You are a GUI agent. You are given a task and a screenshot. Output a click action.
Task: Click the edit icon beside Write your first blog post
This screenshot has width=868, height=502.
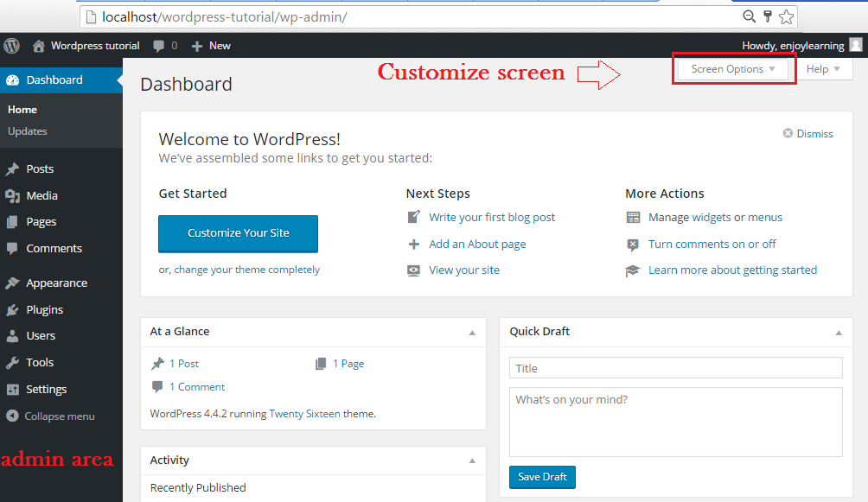[413, 217]
